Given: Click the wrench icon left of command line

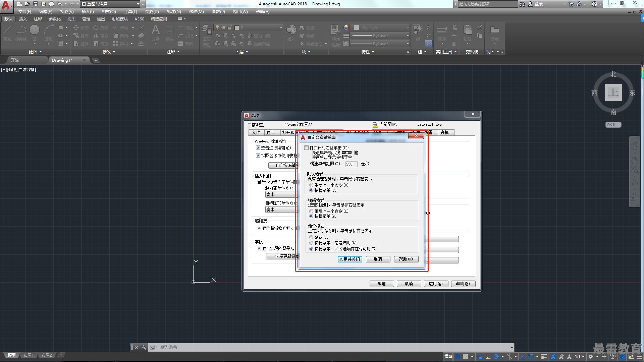Looking at the screenshot, I should point(144,347).
